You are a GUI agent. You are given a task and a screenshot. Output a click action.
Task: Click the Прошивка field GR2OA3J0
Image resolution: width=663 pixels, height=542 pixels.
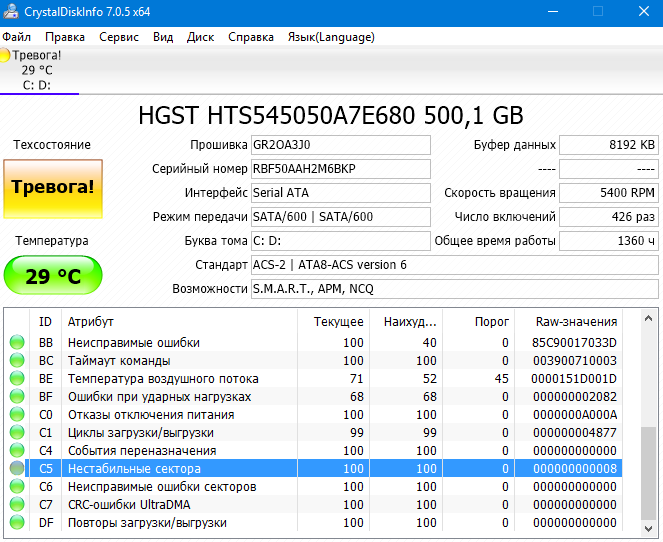pos(341,145)
